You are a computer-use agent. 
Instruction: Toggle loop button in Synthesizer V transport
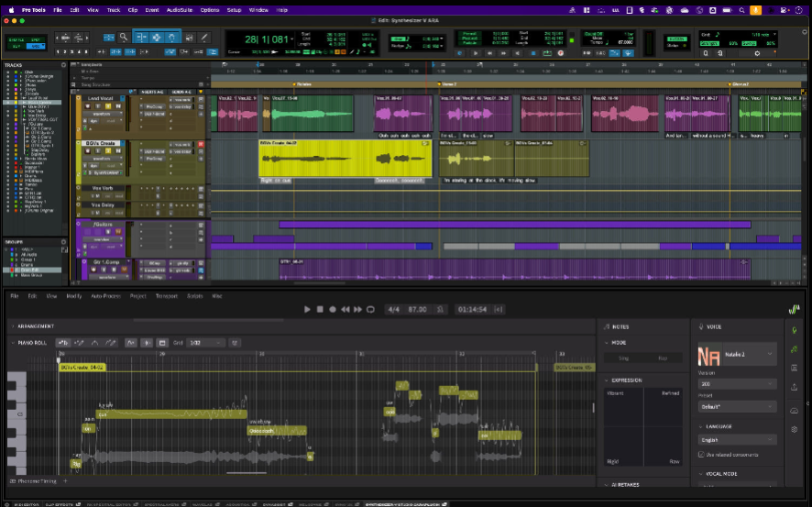tap(370, 309)
